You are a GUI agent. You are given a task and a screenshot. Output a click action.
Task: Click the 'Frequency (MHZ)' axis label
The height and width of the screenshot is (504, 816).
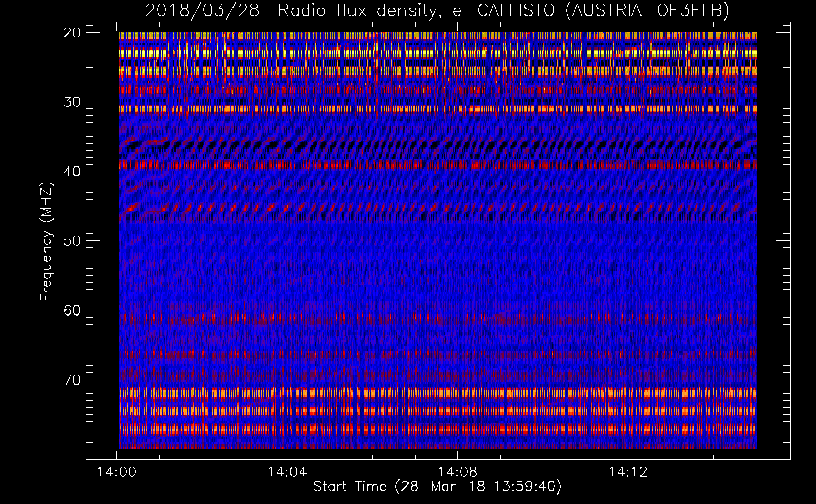[46, 242]
